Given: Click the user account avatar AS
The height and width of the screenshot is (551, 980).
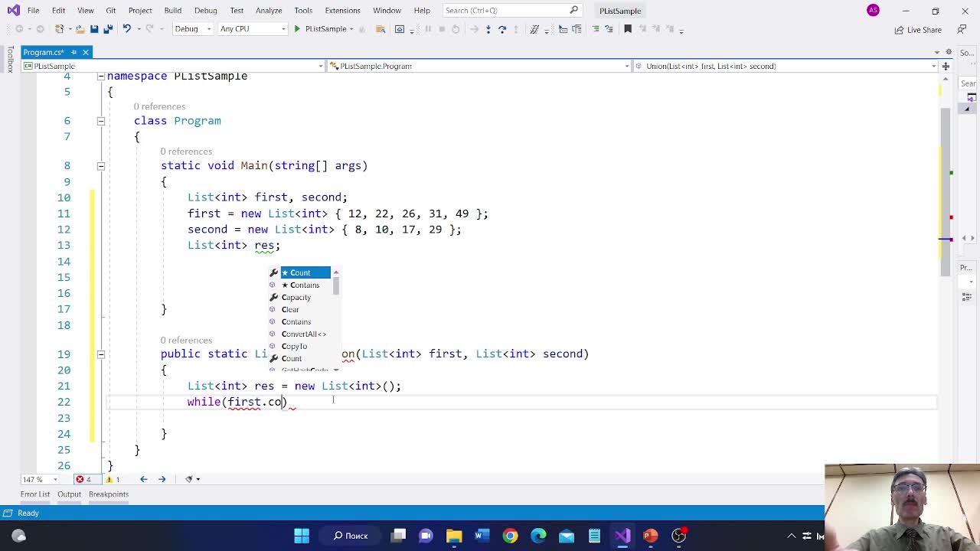Looking at the screenshot, I should tap(873, 11).
